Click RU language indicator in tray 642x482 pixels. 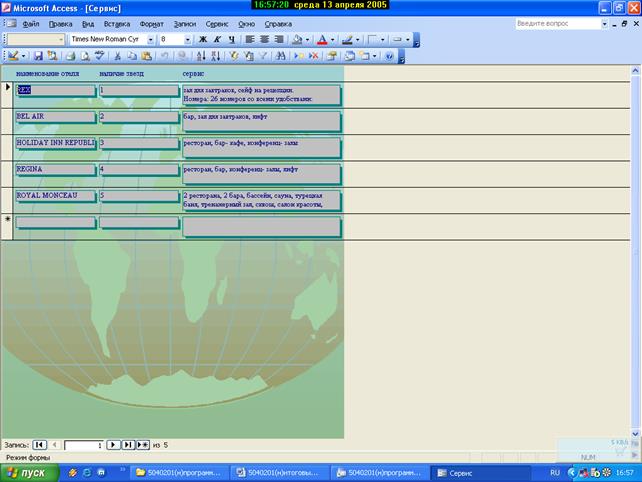555,473
